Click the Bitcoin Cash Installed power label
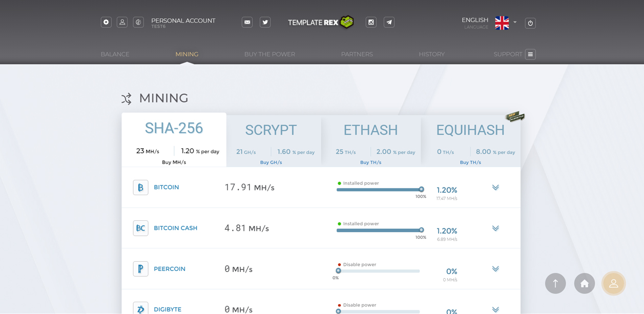This screenshot has height=314, width=644. [x=361, y=223]
